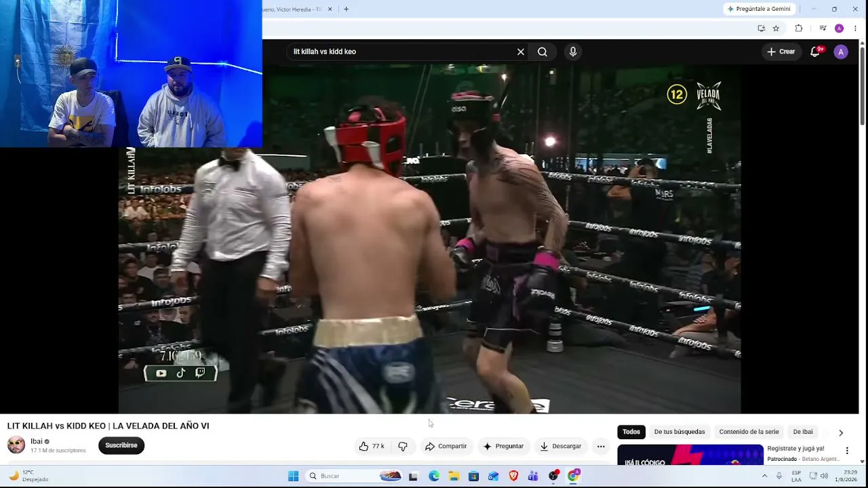Open OBS Studio from taskbar
This screenshot has height=488, width=868.
[x=553, y=476]
